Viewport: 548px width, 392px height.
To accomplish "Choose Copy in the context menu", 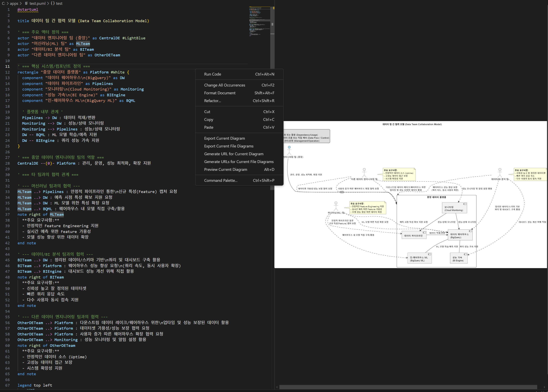I will (x=209, y=119).
